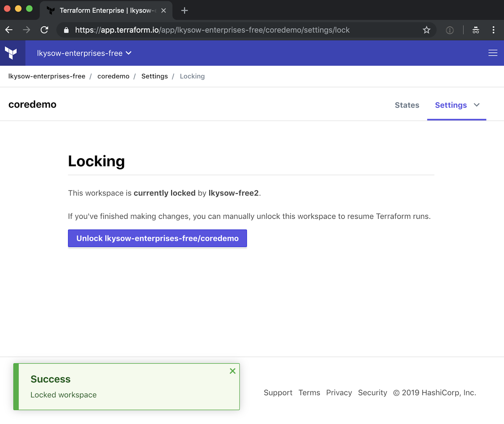Unlock the lkysow-enterprises-free/coredemo workspace
The height and width of the screenshot is (424, 504).
click(157, 238)
